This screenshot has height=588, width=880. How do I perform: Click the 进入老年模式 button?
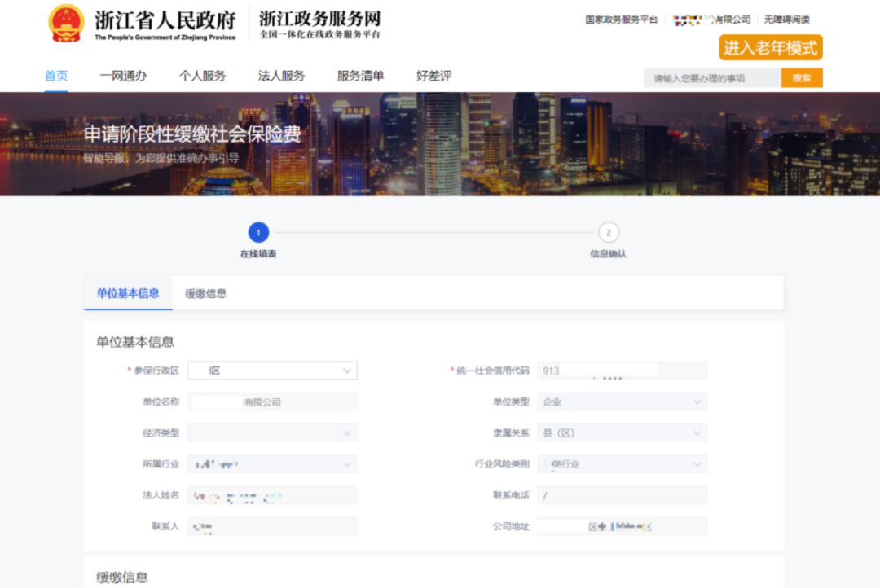[x=771, y=48]
